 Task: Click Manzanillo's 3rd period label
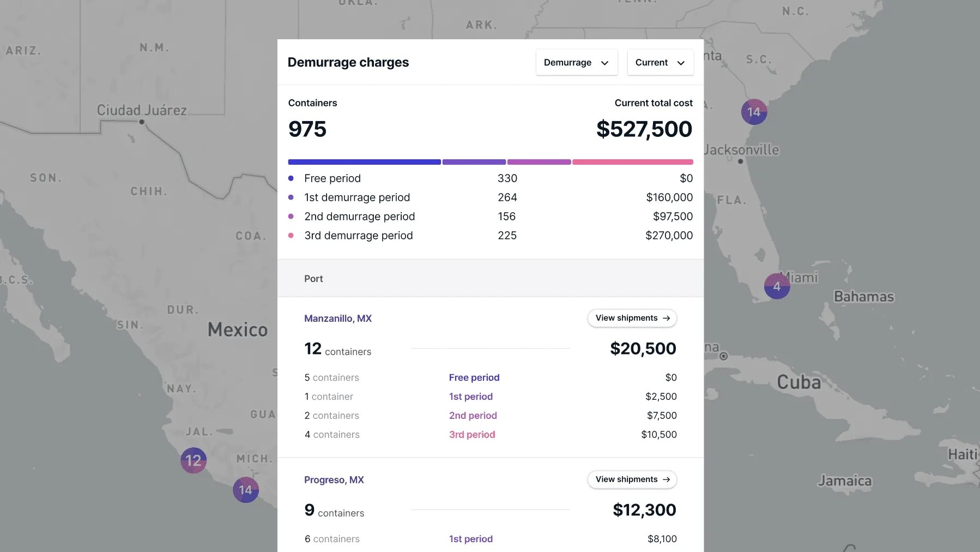(472, 435)
